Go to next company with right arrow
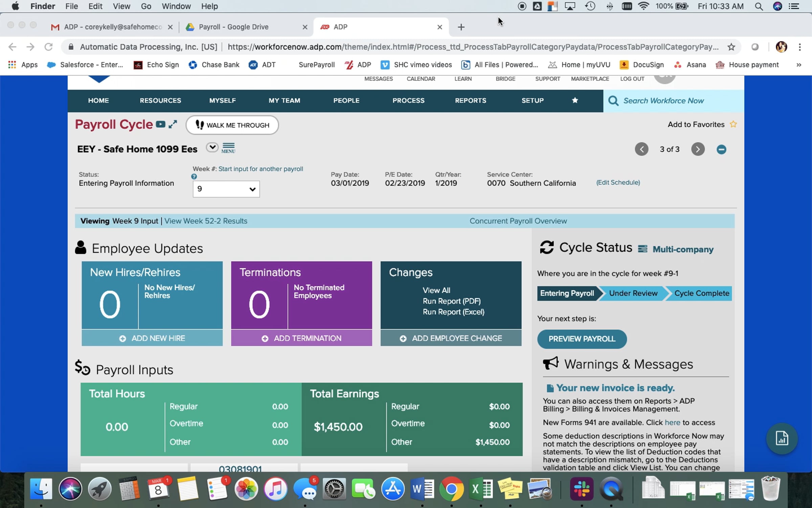Image resolution: width=812 pixels, height=508 pixels. tap(698, 149)
